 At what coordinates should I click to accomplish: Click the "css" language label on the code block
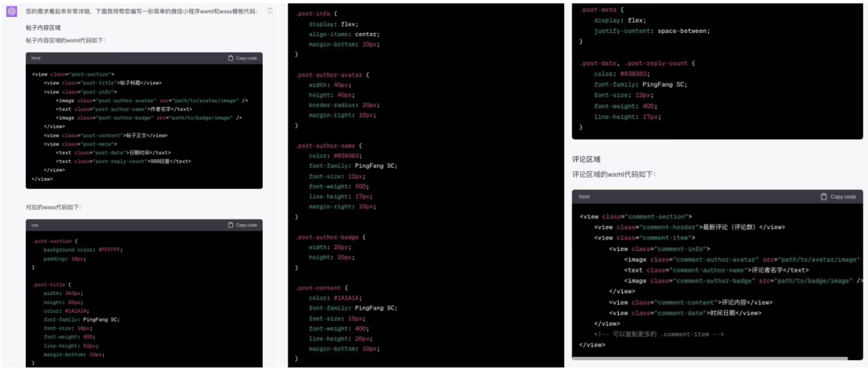click(35, 225)
